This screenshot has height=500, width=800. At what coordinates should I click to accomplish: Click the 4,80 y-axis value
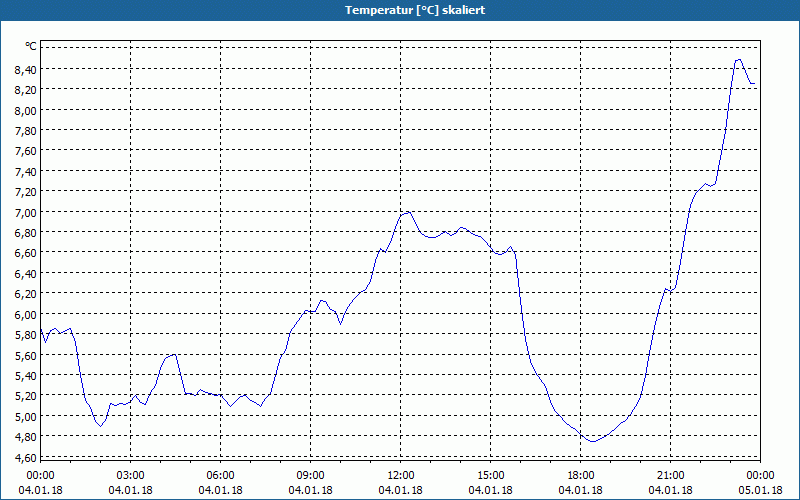[x=26, y=437]
